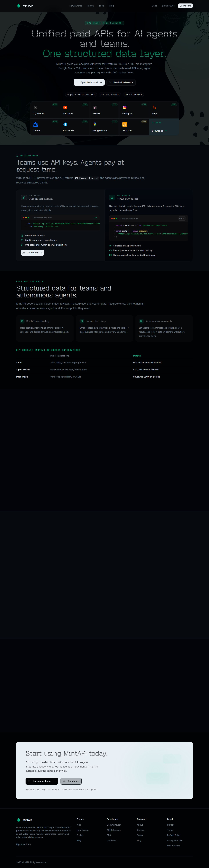The width and height of the screenshot is (209, 868).
Task: Click the Dashboard button in the header
Action: [x=185, y=6]
